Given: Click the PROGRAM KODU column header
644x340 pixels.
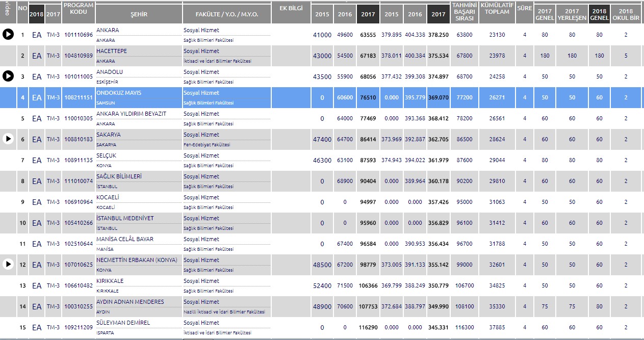Looking at the screenshot, I should pyautogui.click(x=78, y=9).
